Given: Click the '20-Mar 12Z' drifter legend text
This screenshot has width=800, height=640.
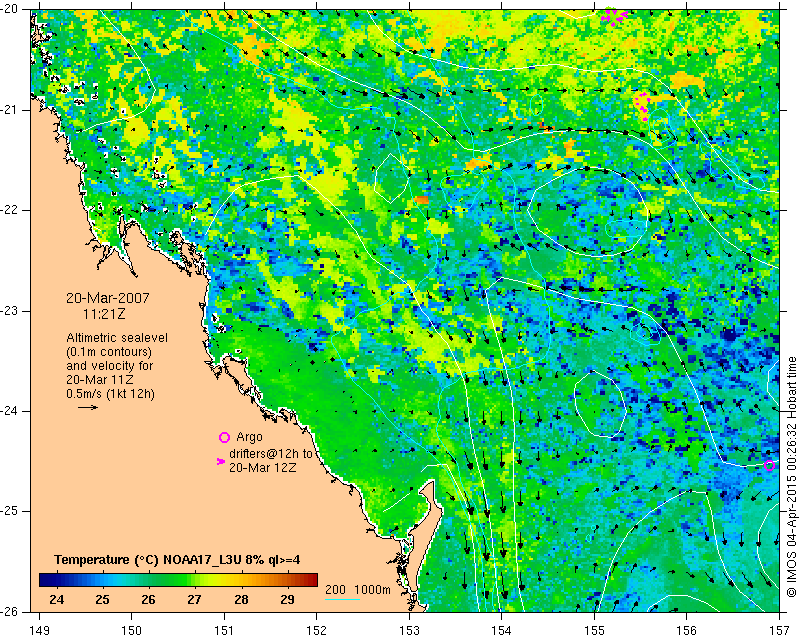Looking at the screenshot, I should (262, 467).
